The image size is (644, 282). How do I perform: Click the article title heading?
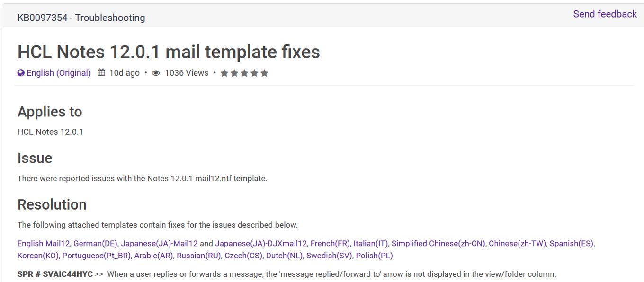(169, 52)
